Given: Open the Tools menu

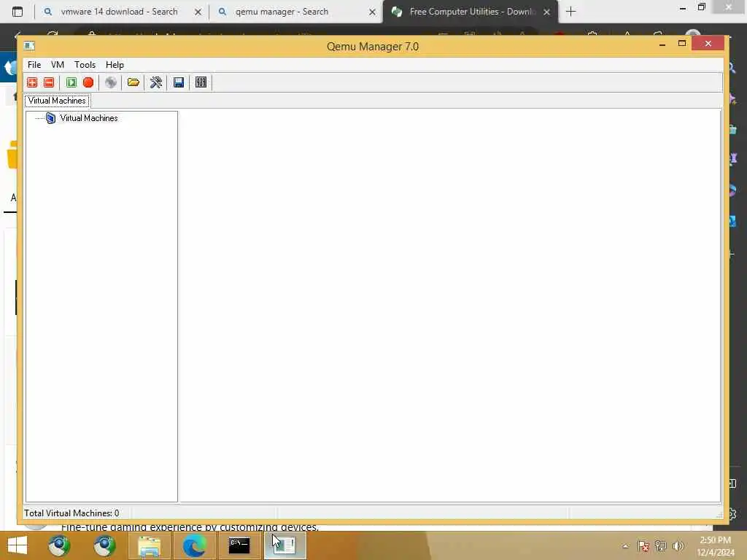Looking at the screenshot, I should coord(85,65).
